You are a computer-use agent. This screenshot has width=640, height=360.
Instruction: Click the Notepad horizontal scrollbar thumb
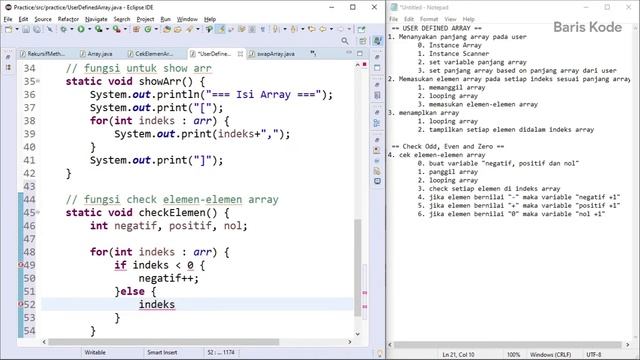[508, 344]
